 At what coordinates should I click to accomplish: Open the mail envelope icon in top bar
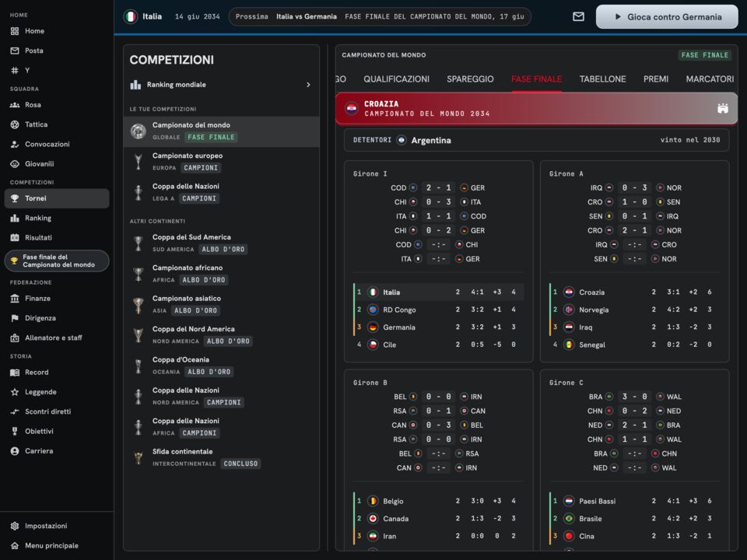[x=578, y=16]
